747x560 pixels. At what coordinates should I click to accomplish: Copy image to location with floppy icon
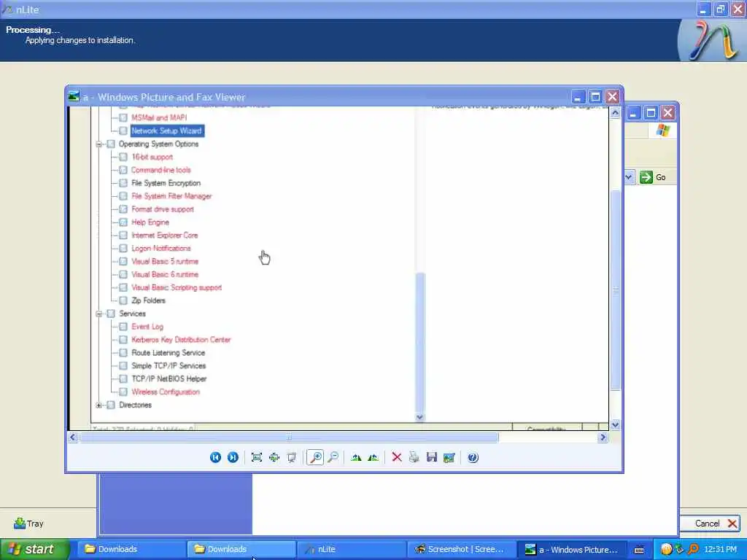432,458
